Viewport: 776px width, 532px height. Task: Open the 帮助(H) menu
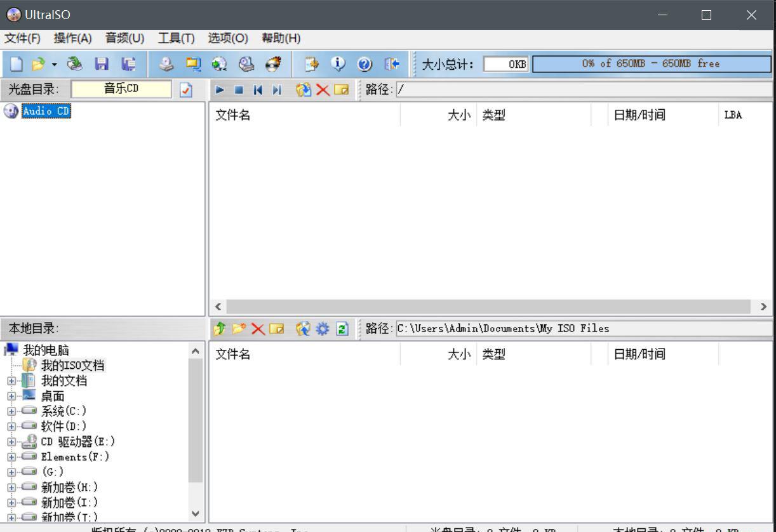[281, 38]
